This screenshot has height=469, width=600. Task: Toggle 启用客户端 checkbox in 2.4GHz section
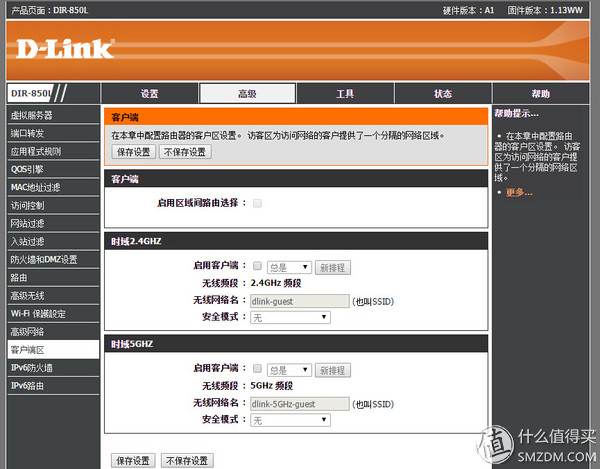pyautogui.click(x=257, y=267)
